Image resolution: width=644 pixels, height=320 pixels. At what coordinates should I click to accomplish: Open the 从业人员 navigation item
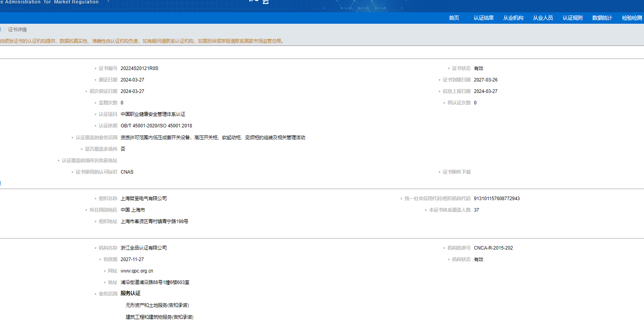point(543,18)
